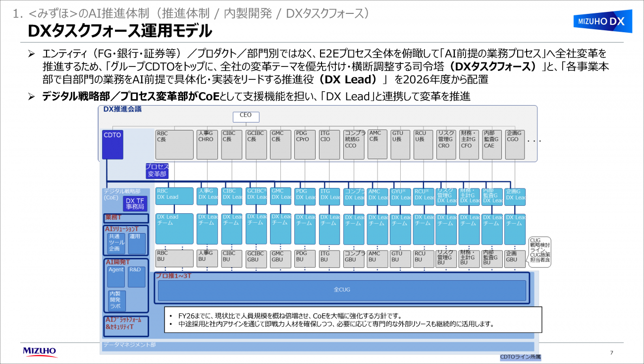Select the wide 全CUG bar
644x364 pixels.
coord(342,290)
